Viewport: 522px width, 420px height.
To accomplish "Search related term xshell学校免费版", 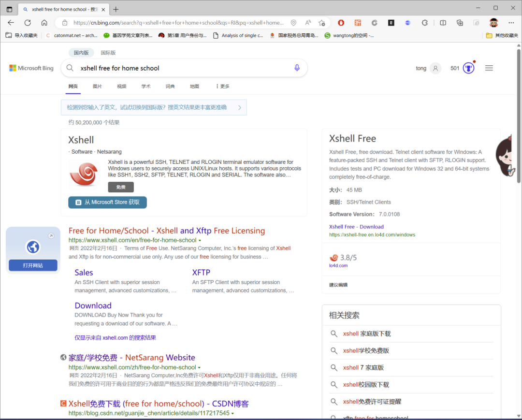I will (366, 351).
